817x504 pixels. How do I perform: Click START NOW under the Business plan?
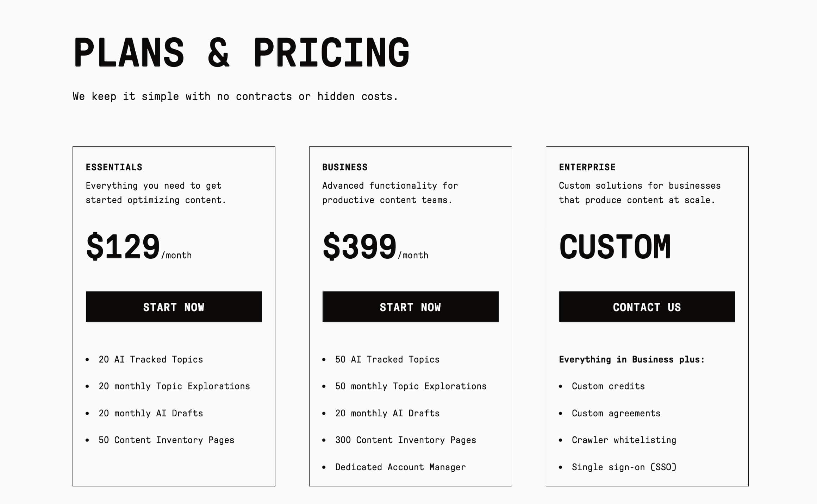click(x=410, y=307)
